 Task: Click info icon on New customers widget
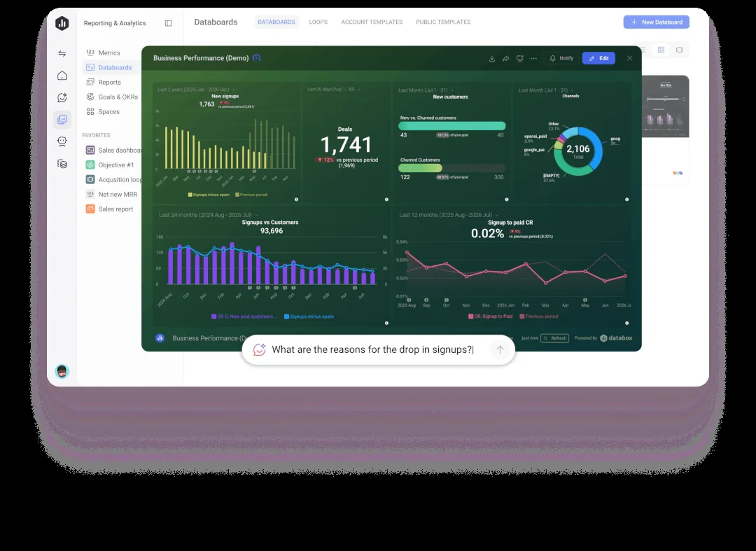point(507,199)
